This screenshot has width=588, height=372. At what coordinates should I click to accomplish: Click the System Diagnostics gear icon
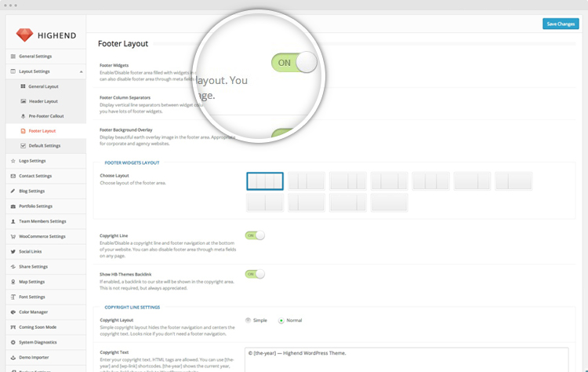tap(13, 342)
